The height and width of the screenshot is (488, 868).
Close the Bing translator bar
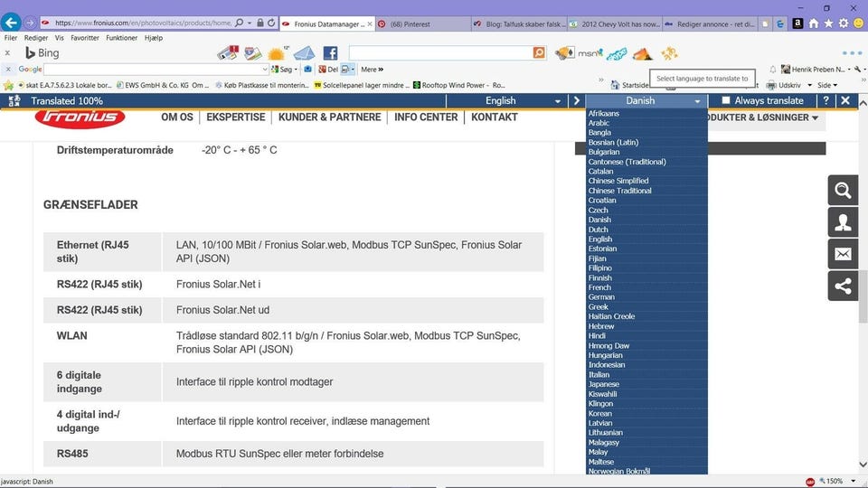(845, 100)
